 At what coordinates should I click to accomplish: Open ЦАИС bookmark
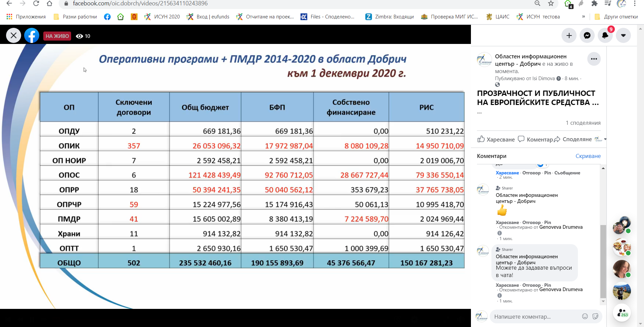coord(498,17)
